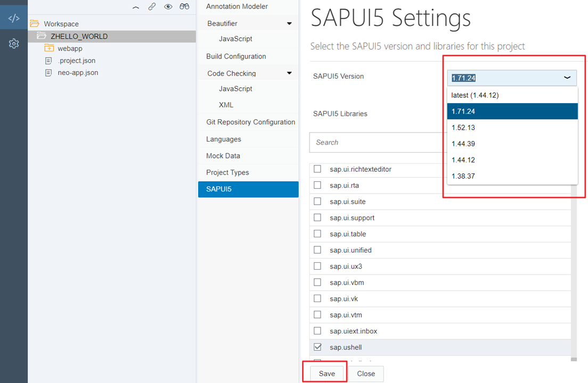Image resolution: width=588 pixels, height=383 pixels.
Task: Click the SAPUI5 Version dropdown arrow
Action: pos(567,78)
